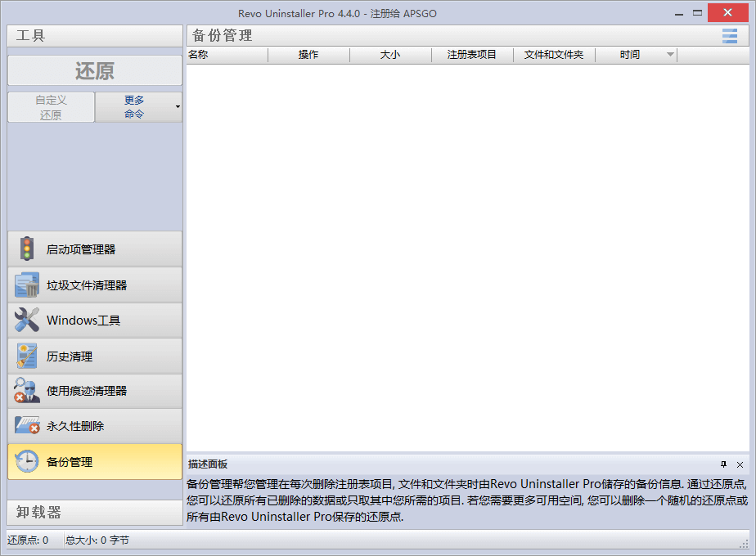Click the traffic light icon for 启动项管理器
This screenshot has width=756, height=556.
(27, 249)
